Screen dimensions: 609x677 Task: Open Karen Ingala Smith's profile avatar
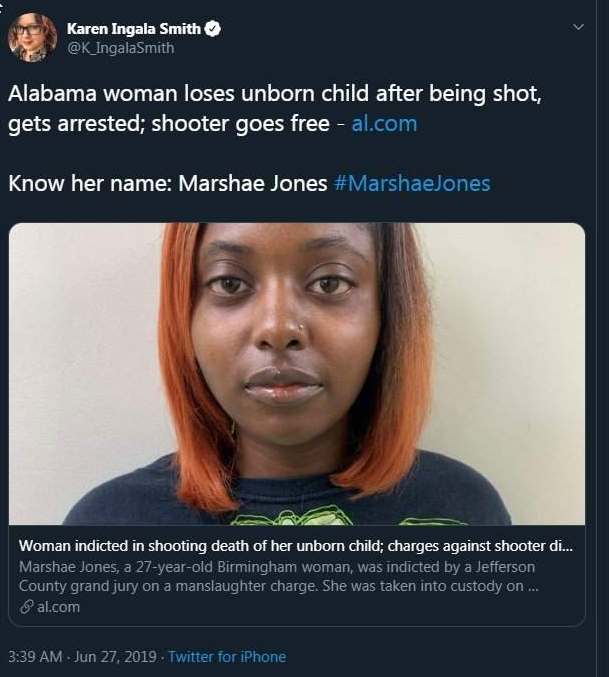point(32,38)
